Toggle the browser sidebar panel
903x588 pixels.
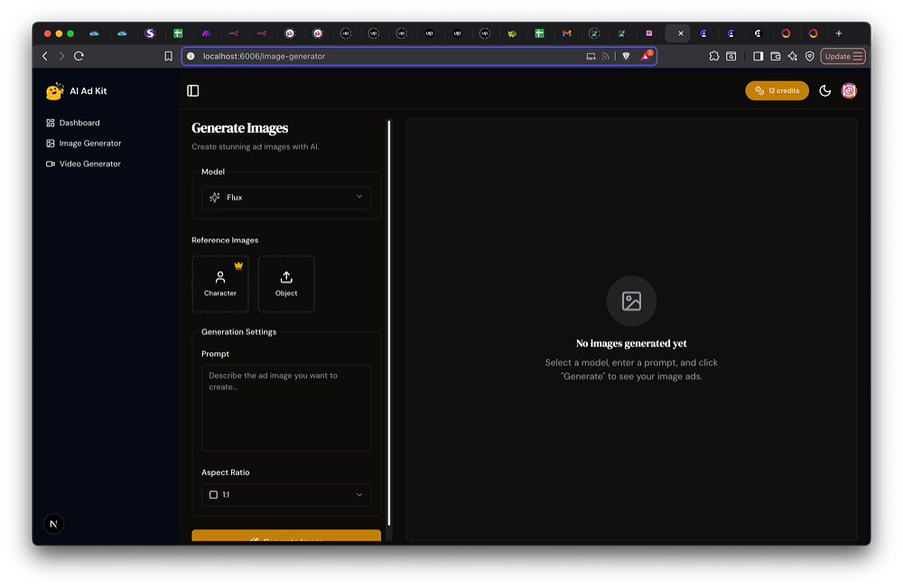coord(758,56)
